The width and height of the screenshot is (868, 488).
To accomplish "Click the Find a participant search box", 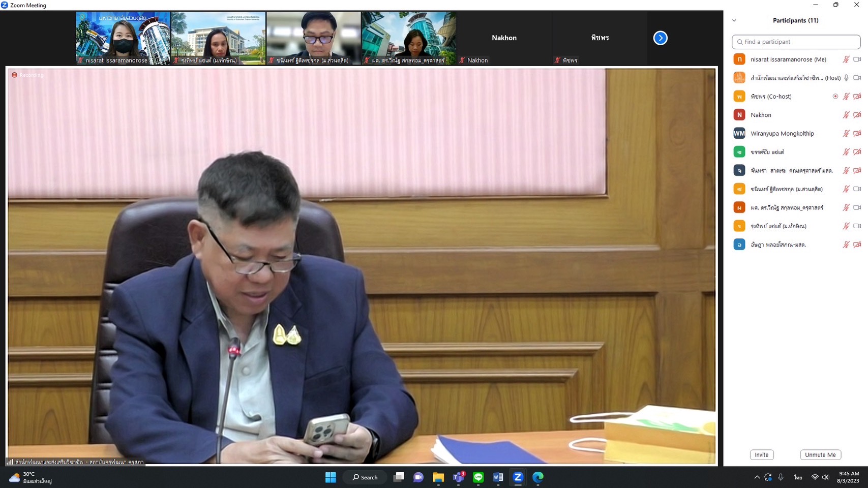I will [796, 42].
